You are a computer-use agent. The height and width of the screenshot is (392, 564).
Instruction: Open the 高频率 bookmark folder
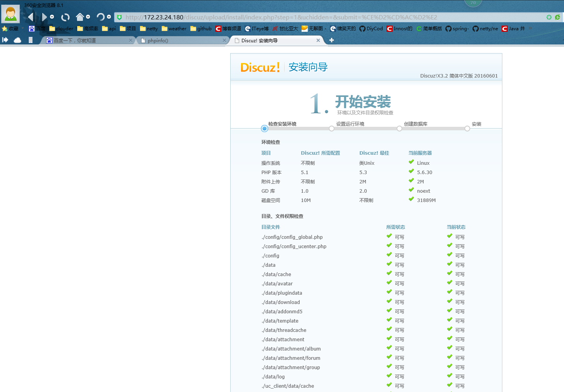tap(88, 29)
